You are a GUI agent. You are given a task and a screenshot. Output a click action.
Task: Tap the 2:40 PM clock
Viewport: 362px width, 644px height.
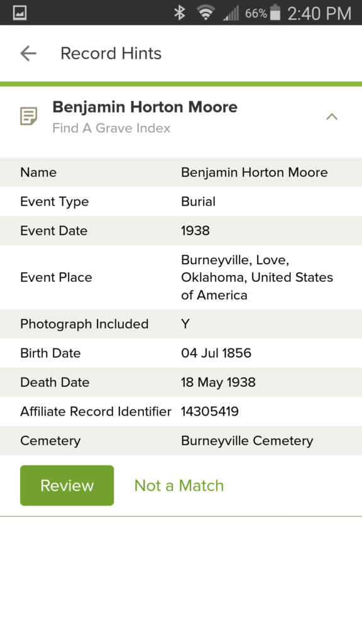(x=319, y=14)
